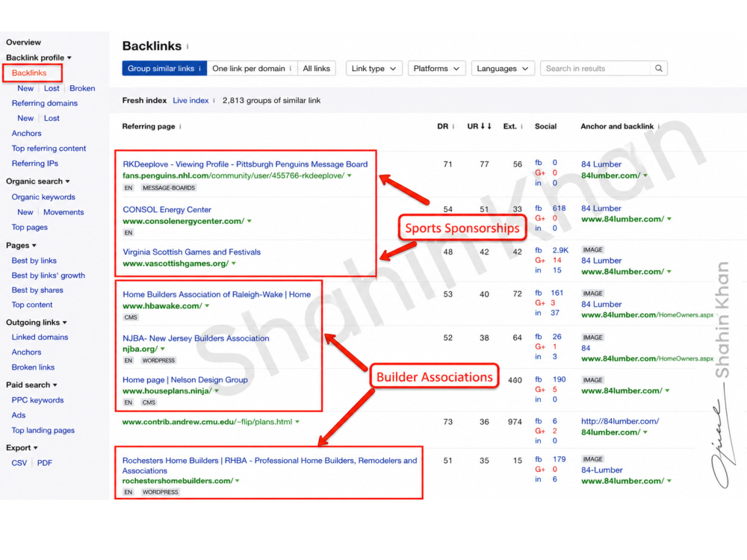
Task: Expand www.consolenergycenter.com URL arrow
Action: (x=249, y=221)
